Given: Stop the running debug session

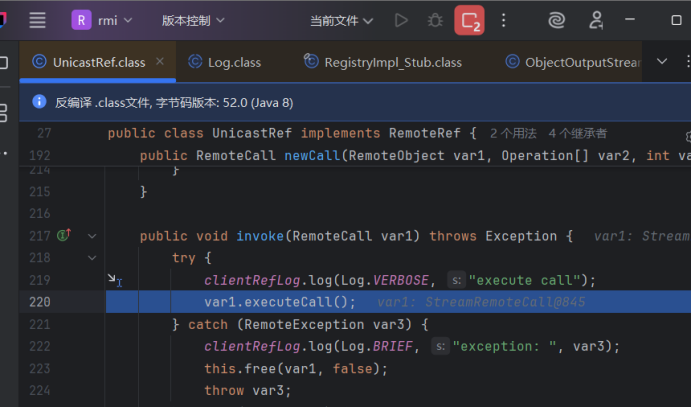Looking at the screenshot, I should [x=469, y=20].
